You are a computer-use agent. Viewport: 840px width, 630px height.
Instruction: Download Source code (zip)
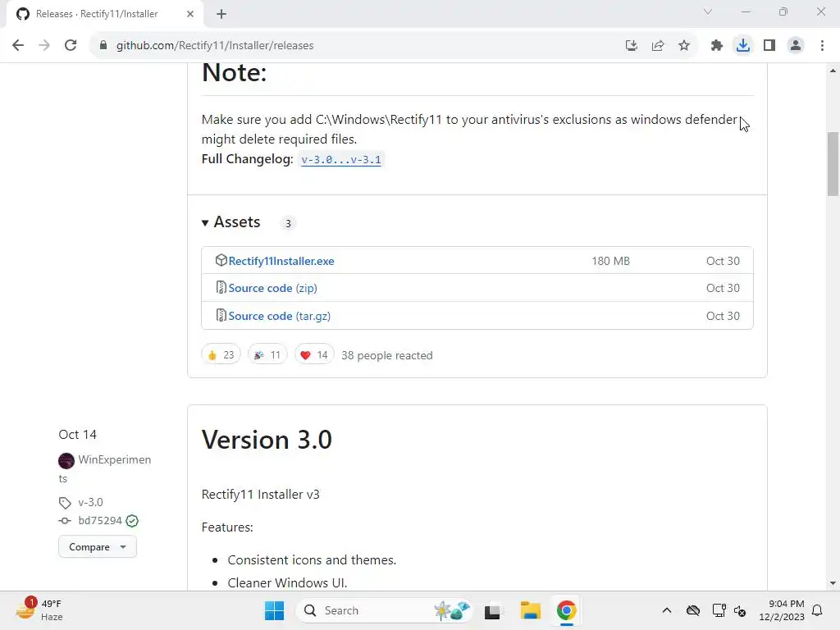[272, 288]
